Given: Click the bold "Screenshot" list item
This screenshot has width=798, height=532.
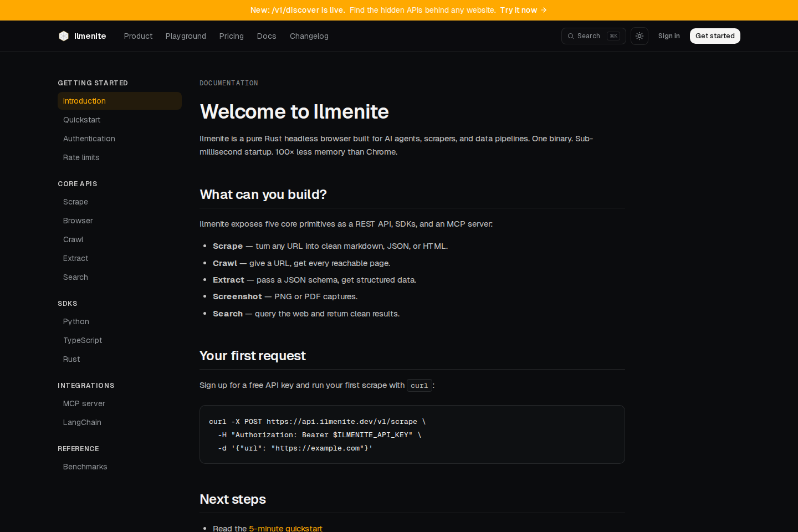Looking at the screenshot, I should 237,296.
